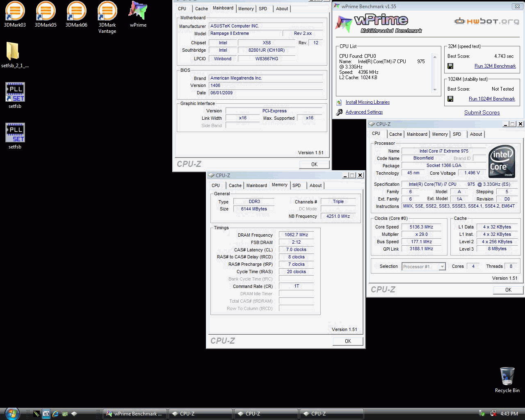This screenshot has width=525, height=420.
Task: Click the ASUSTeK Computer INC. manufacturer field
Action: point(266,26)
